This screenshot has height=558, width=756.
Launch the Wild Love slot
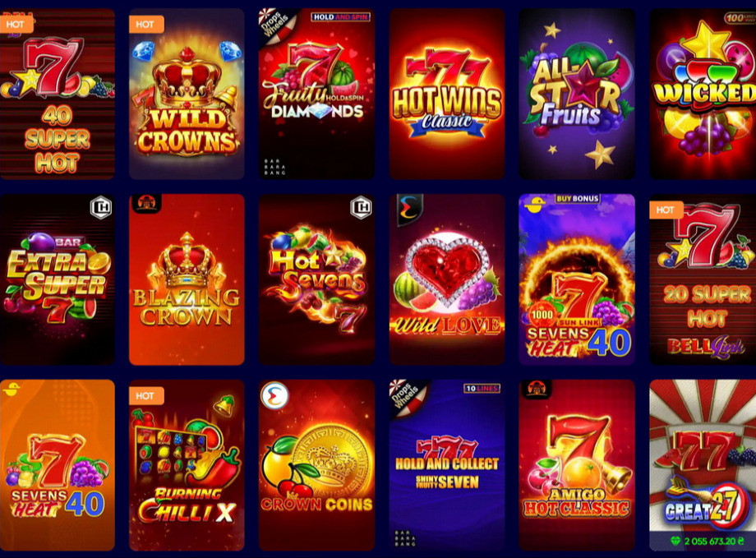[x=447, y=279]
